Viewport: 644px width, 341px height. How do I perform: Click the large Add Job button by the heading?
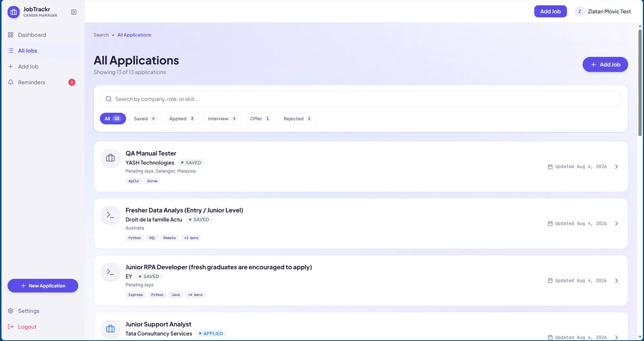point(605,64)
